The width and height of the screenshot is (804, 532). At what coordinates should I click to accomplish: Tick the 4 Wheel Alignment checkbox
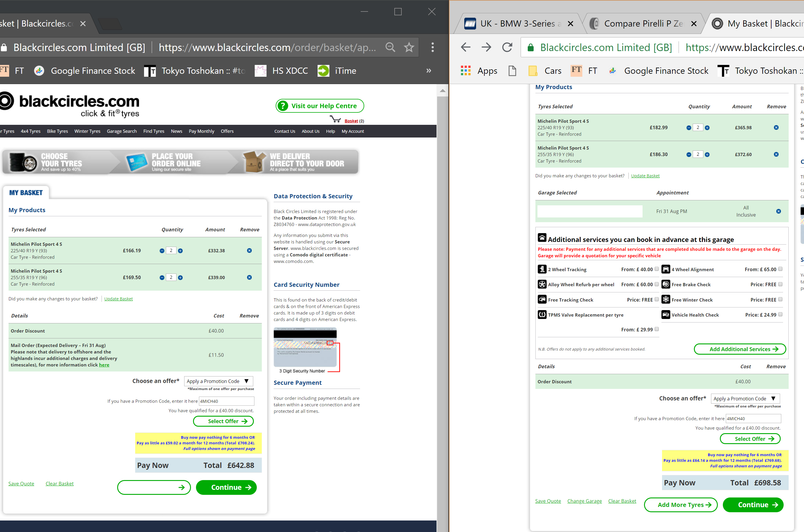coord(780,269)
